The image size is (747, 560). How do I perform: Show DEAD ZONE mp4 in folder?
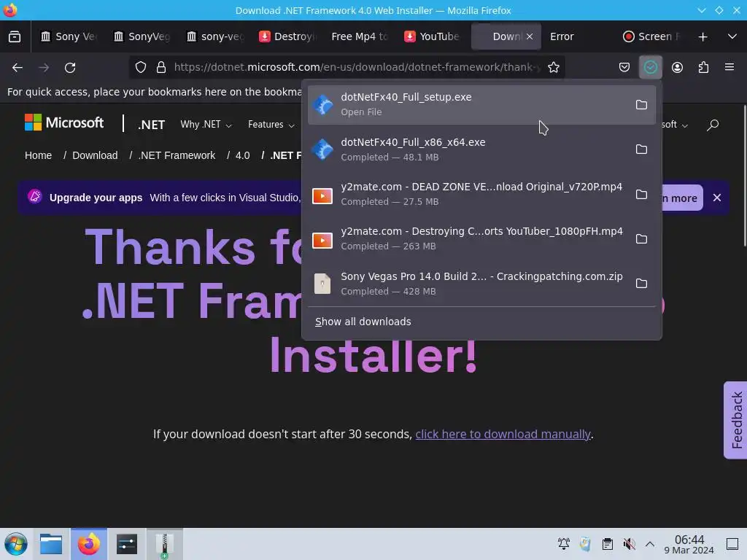(x=641, y=194)
